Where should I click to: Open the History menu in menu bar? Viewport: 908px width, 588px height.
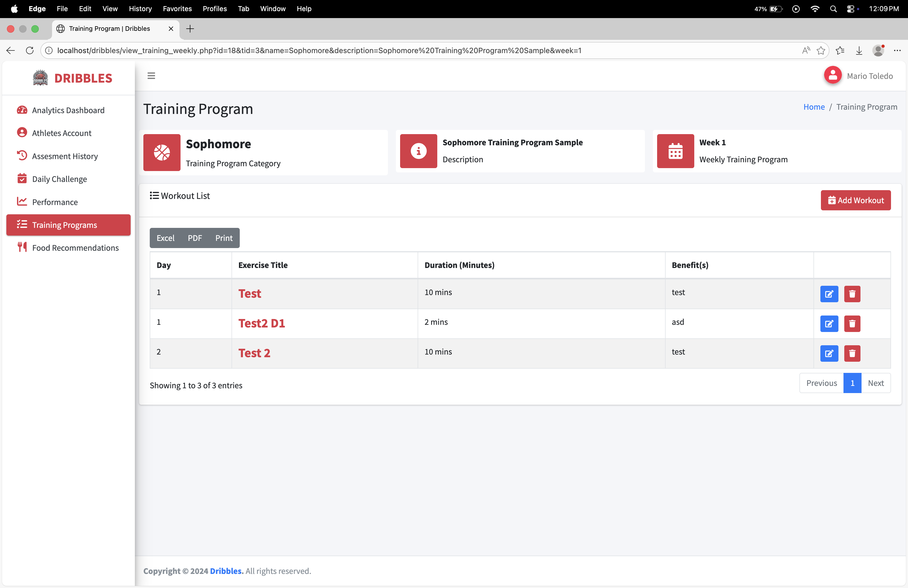click(140, 8)
